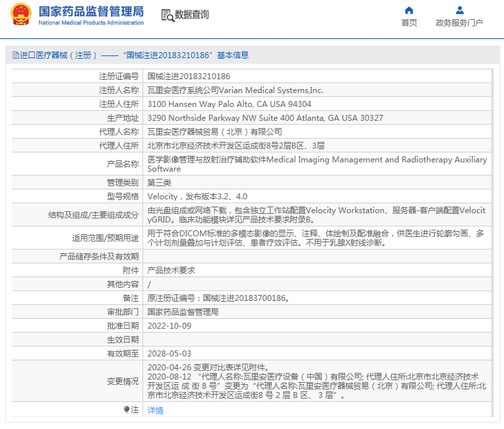Viewport: 504px width, 429px height.
Task: Click the small icon before 进口医疗器械 heading
Action: pyautogui.click(x=15, y=55)
